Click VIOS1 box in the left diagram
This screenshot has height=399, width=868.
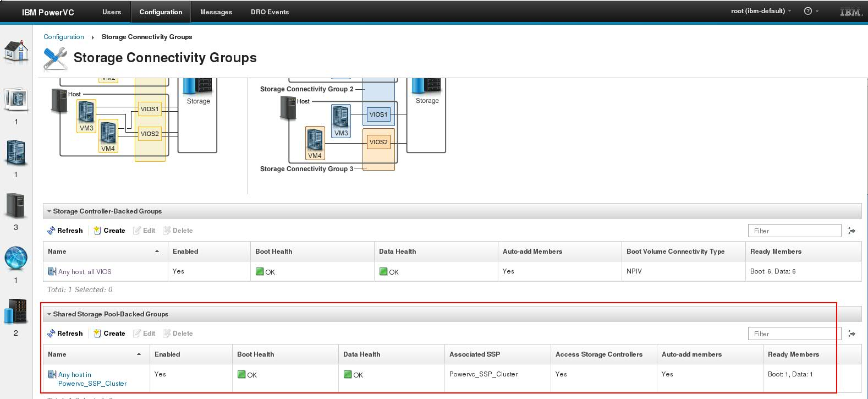pyautogui.click(x=149, y=109)
